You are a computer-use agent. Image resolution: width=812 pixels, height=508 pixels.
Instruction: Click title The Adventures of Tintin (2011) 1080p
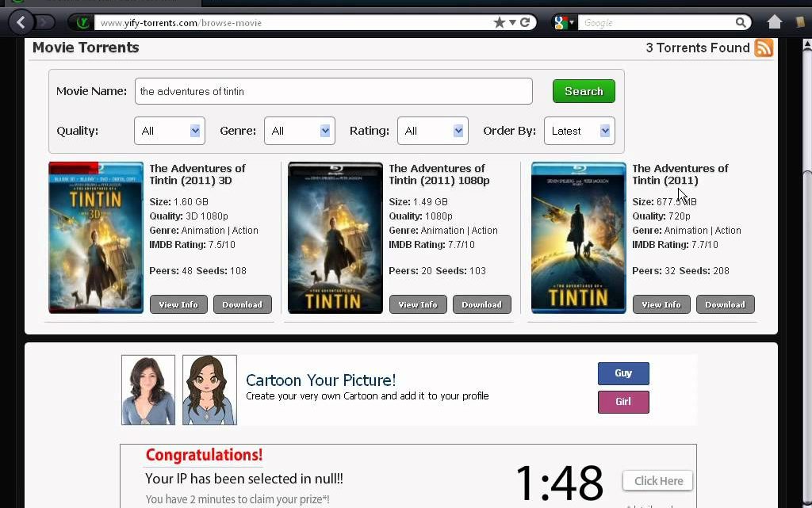pyautogui.click(x=439, y=174)
